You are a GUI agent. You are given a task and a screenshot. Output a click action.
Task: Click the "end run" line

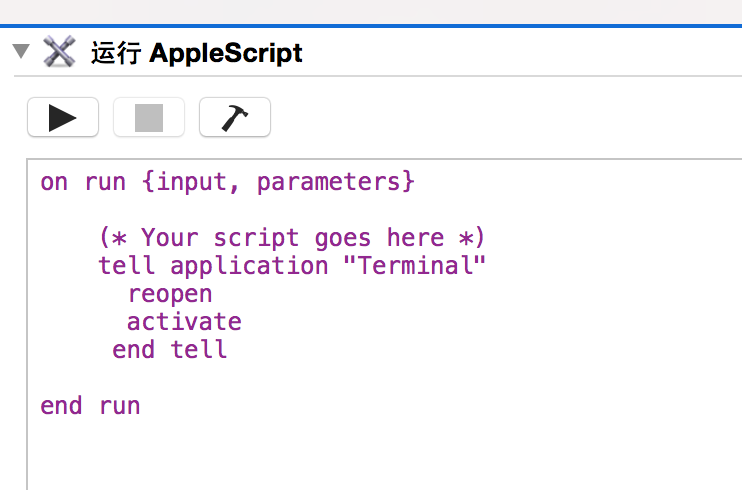pyautogui.click(x=90, y=406)
